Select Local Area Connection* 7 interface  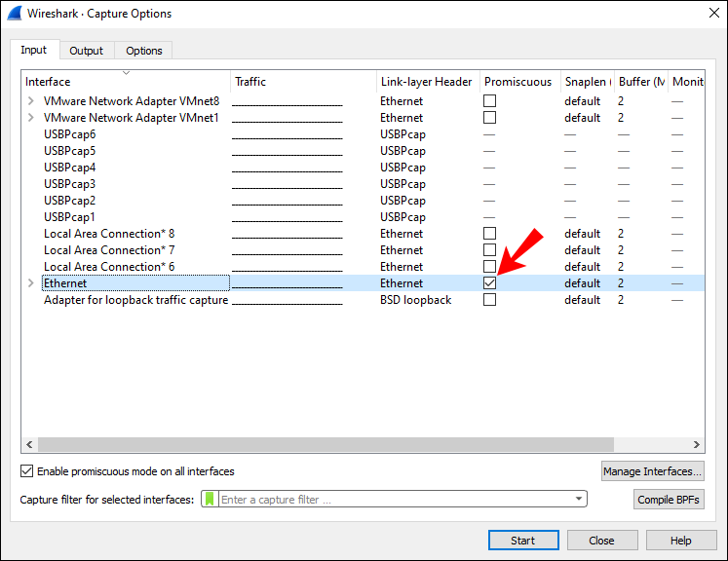pos(109,250)
